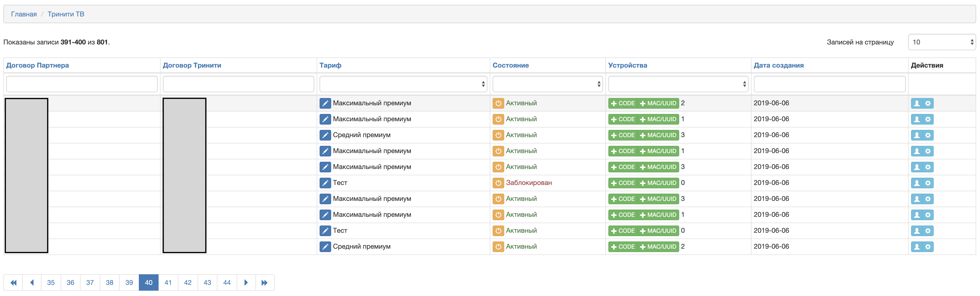This screenshot has height=296, width=980.
Task: Sort by Дата создания column header
Action: 778,65
